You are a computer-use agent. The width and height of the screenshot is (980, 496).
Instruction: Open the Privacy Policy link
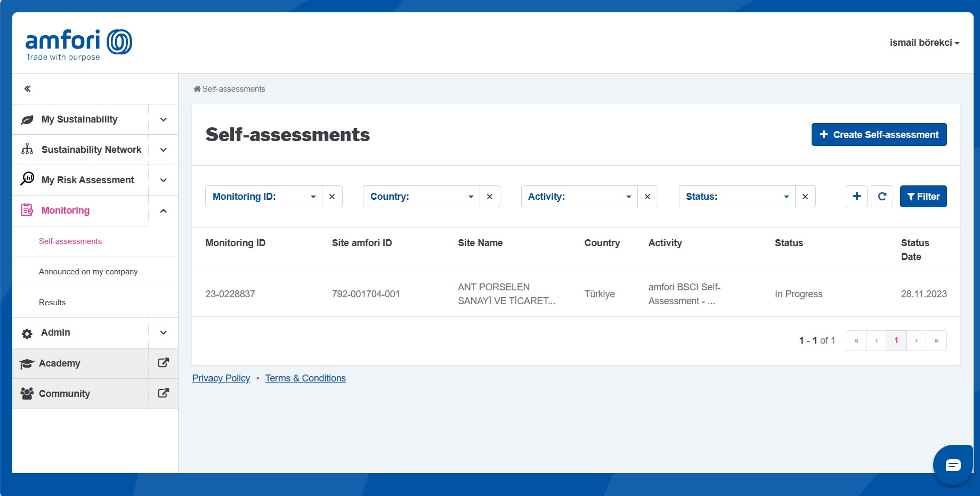point(221,378)
